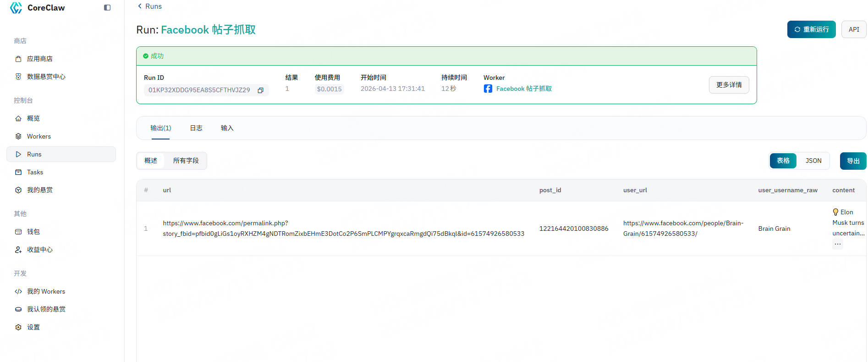Open Tasks in the sidebar
Image resolution: width=868 pixels, height=362 pixels.
[x=35, y=172]
